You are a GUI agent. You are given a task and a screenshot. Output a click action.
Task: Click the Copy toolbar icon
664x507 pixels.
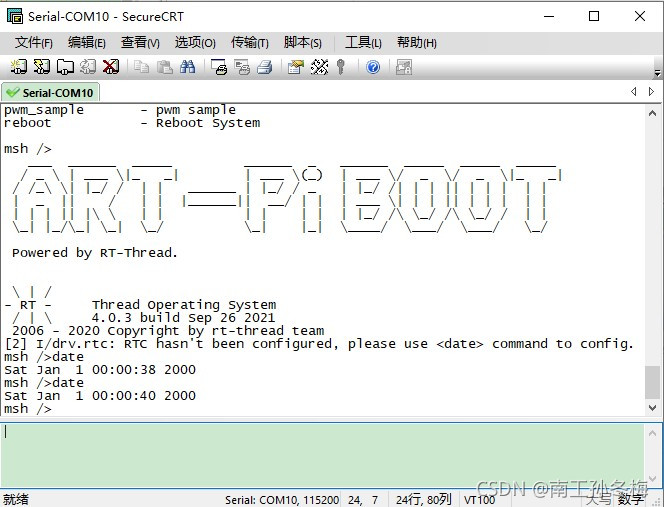tap(141, 67)
